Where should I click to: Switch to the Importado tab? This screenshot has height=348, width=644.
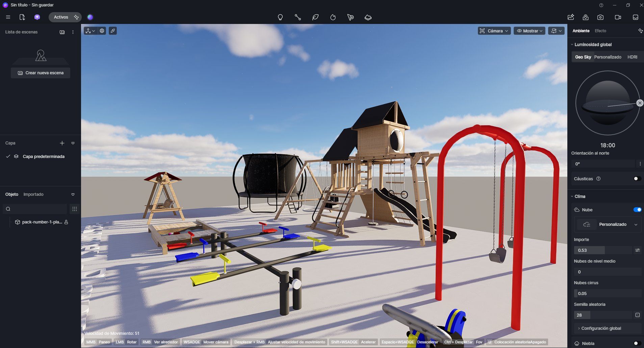33,194
